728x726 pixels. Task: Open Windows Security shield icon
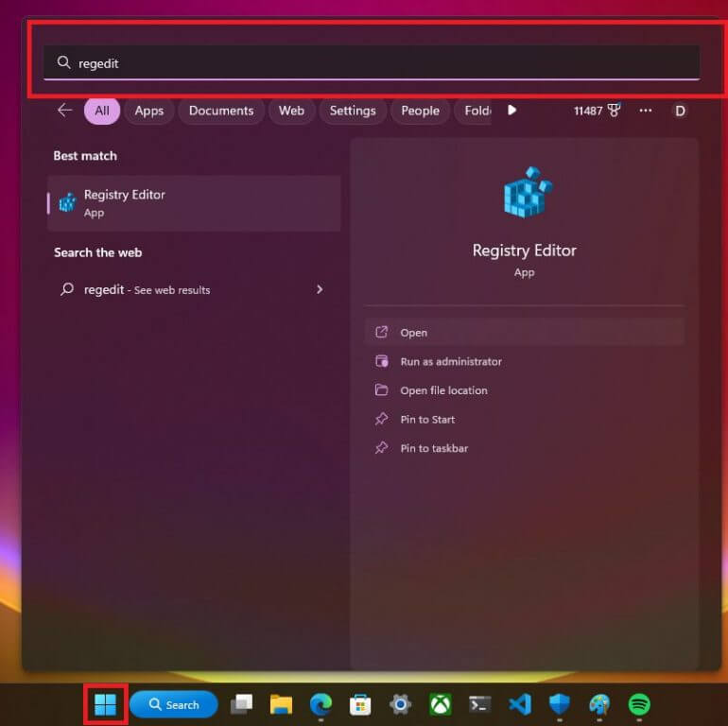point(560,704)
